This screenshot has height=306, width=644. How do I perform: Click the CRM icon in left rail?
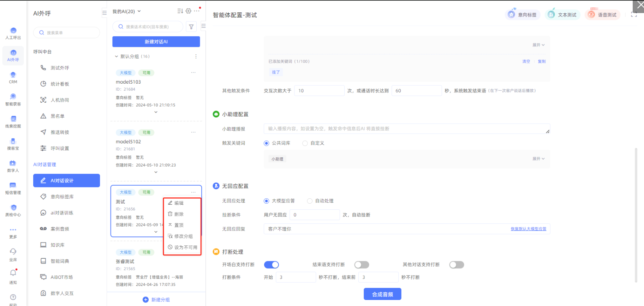[x=13, y=77]
